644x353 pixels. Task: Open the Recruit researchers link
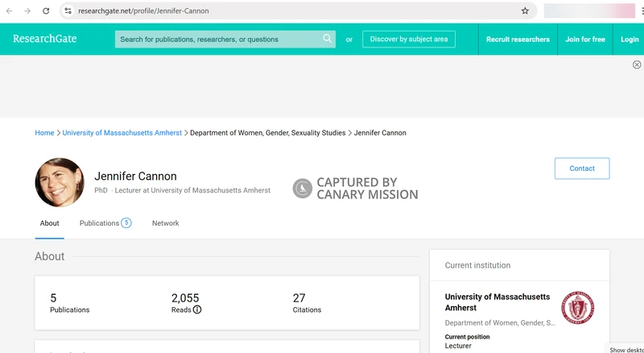pos(518,39)
